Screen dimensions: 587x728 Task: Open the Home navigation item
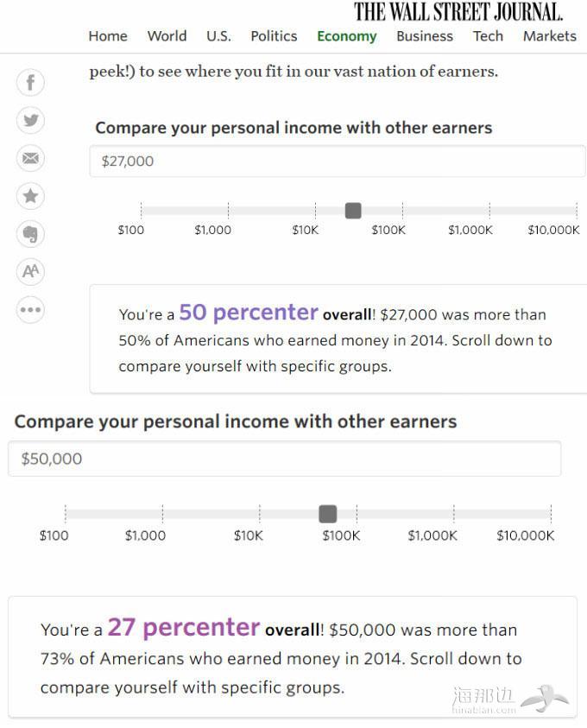pos(108,36)
